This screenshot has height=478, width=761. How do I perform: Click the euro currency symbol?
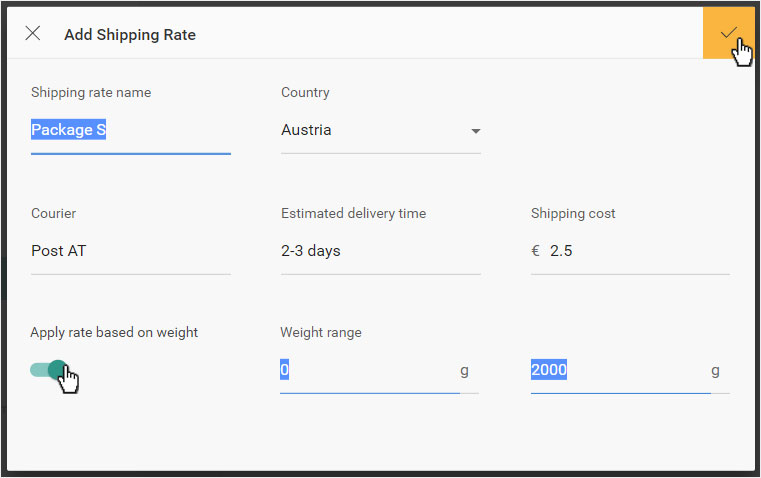click(x=536, y=251)
